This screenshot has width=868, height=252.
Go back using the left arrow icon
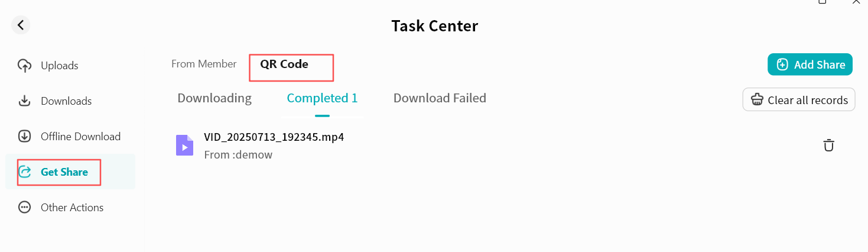click(21, 25)
